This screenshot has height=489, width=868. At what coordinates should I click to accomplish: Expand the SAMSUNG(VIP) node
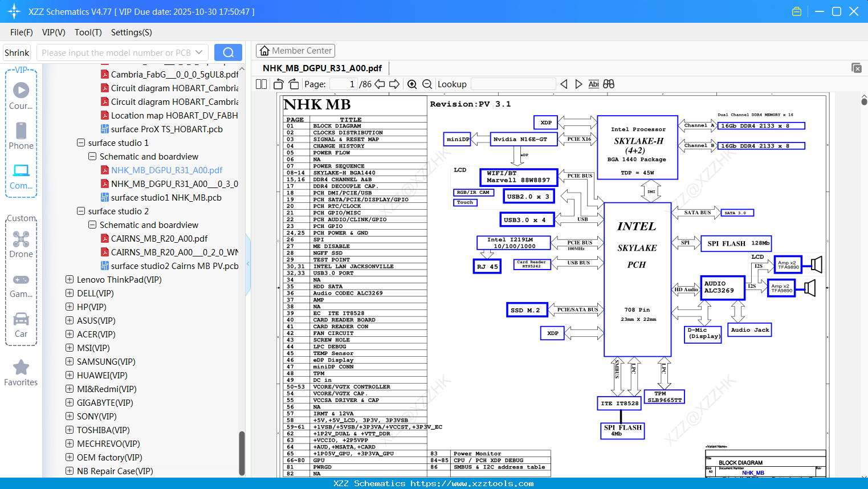[x=70, y=361]
